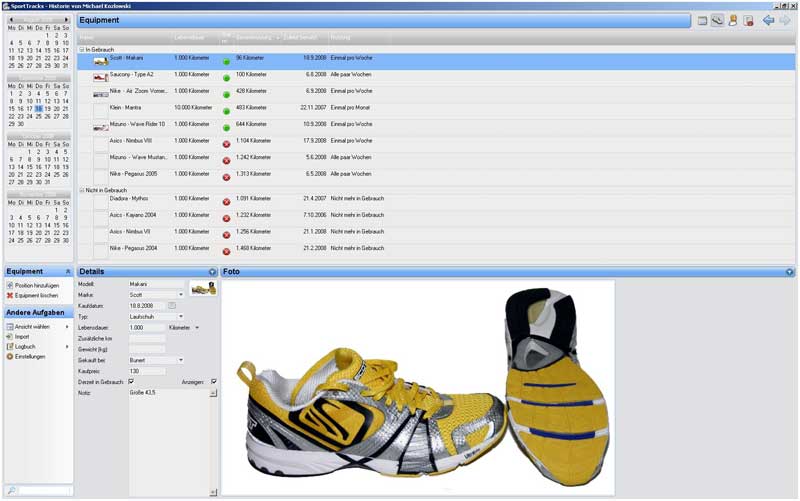This screenshot has width=800, height=501.
Task: Click the Logbuch notebook icon
Action: click(x=10, y=346)
